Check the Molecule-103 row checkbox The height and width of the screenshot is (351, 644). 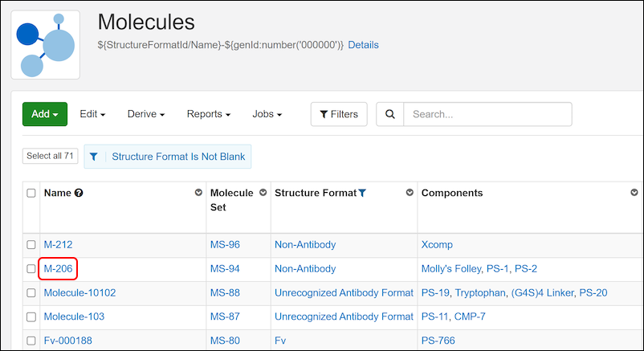coord(31,316)
